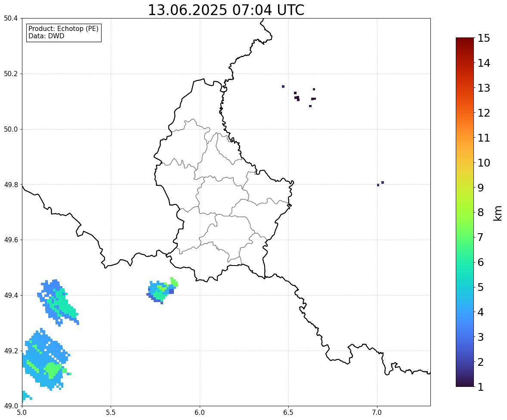The image size is (507, 420).
Task: Click the x-axis label 7.0
Action: click(377, 413)
